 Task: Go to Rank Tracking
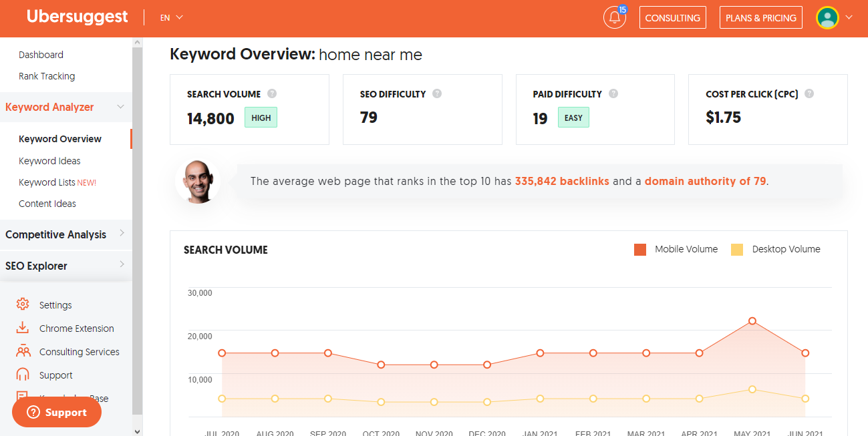(47, 76)
